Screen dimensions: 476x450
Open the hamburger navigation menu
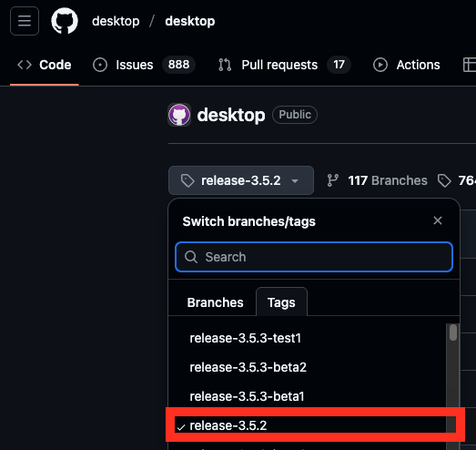(x=25, y=21)
